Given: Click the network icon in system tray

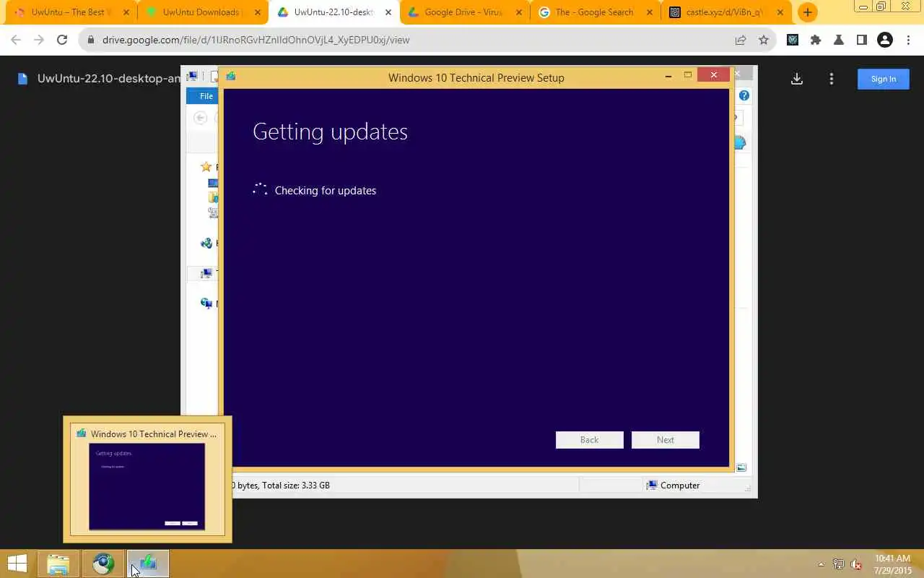Looking at the screenshot, I should (x=839, y=564).
